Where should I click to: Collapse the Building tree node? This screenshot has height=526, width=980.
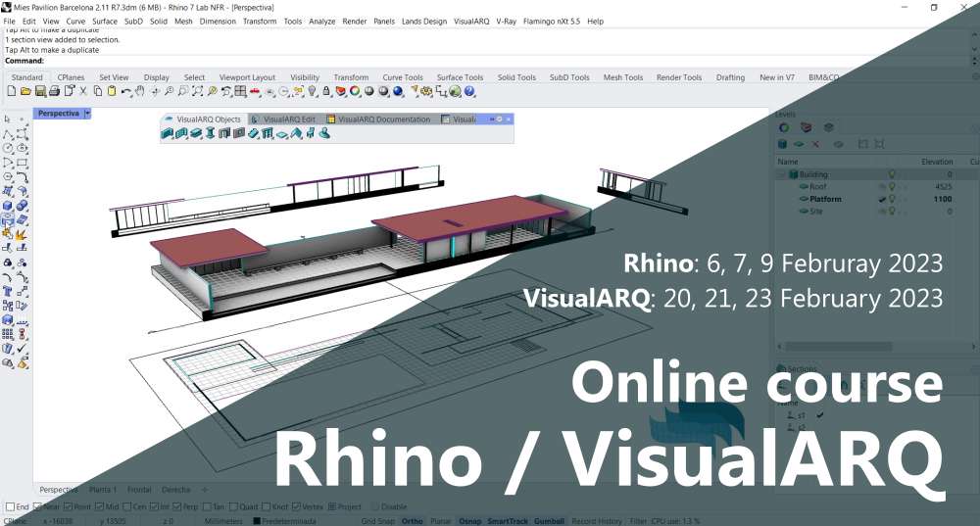click(781, 174)
